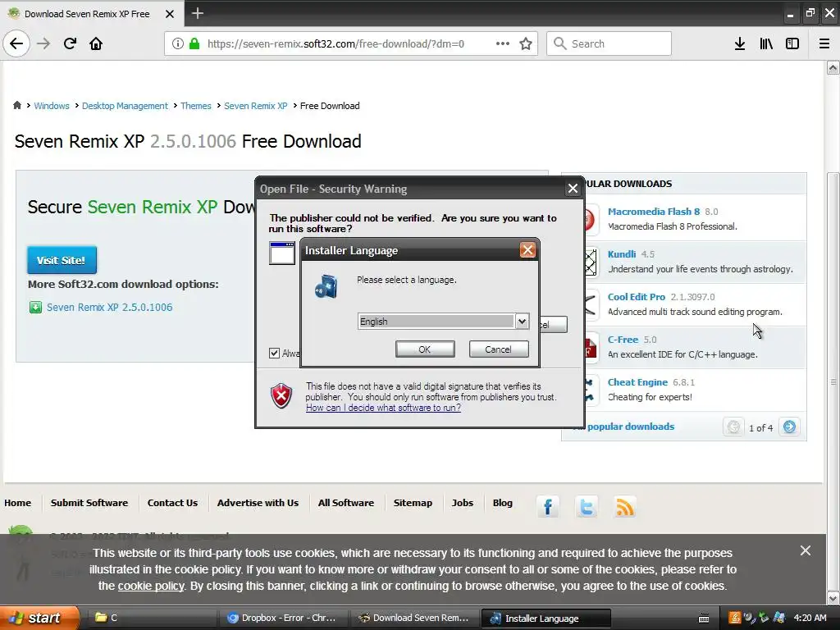Open Advertise with Us footer item
840x630 pixels.
point(258,503)
